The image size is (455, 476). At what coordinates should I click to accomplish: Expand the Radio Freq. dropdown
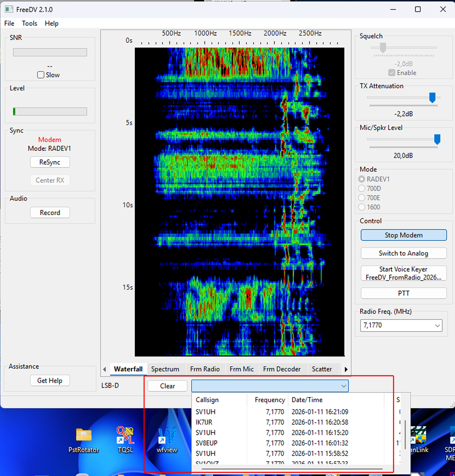tap(437, 326)
